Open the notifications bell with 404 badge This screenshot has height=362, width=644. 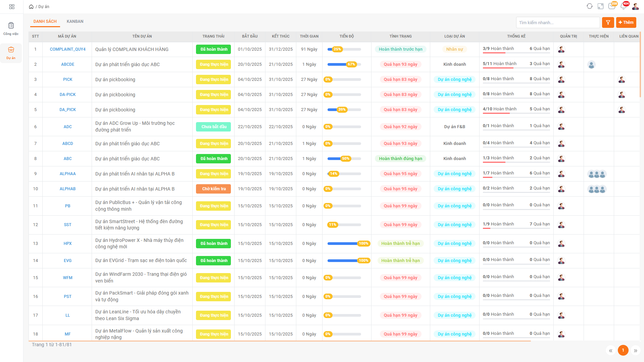click(x=624, y=6)
